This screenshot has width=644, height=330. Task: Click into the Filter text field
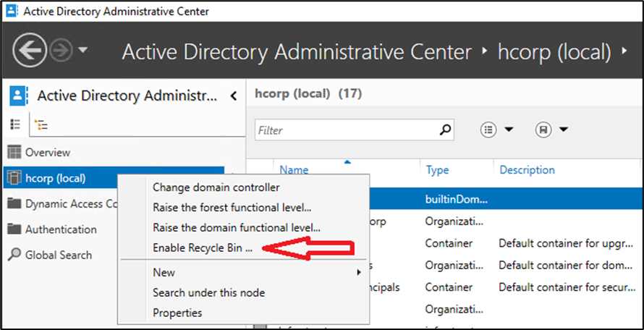(x=346, y=130)
